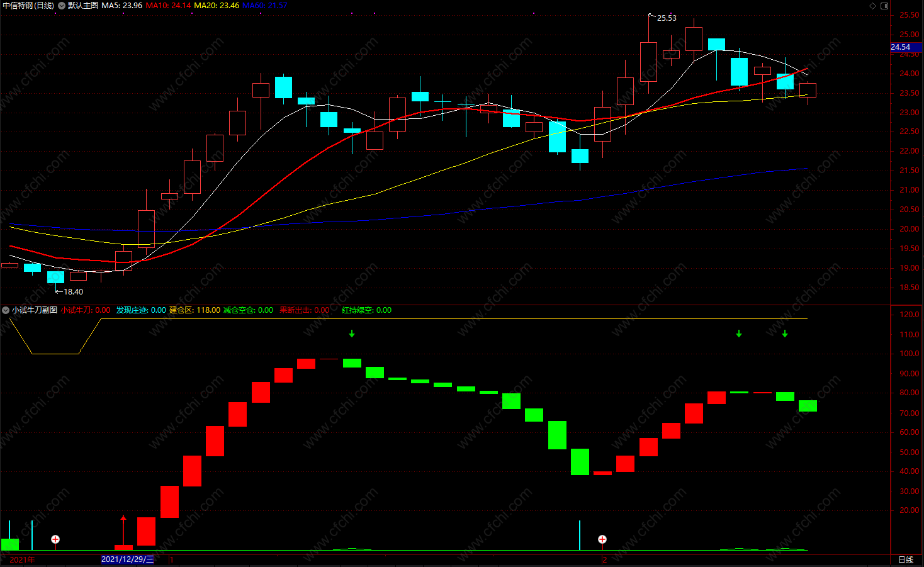924x567 pixels.
Task: Click the 100.0 sub-chart axis label
Action: [909, 354]
